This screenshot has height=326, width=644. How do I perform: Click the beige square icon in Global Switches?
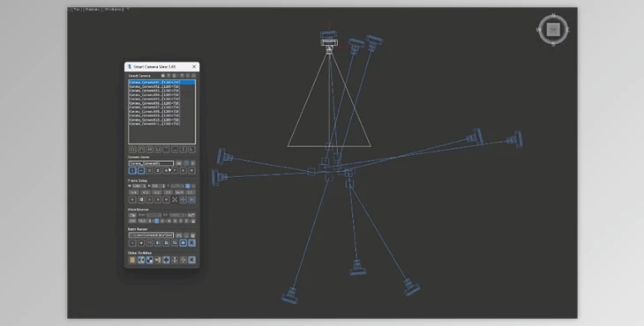point(132,260)
